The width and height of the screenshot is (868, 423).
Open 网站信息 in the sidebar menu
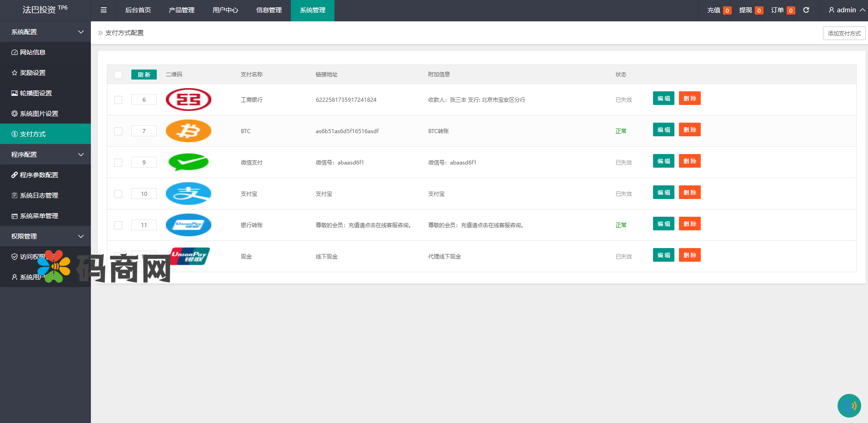click(33, 52)
